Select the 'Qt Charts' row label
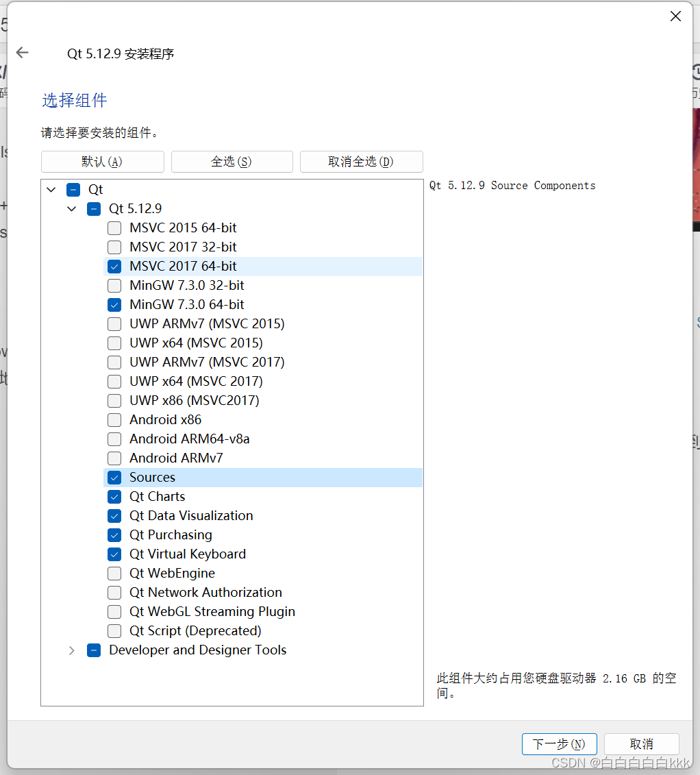The height and width of the screenshot is (775, 700). tap(157, 496)
